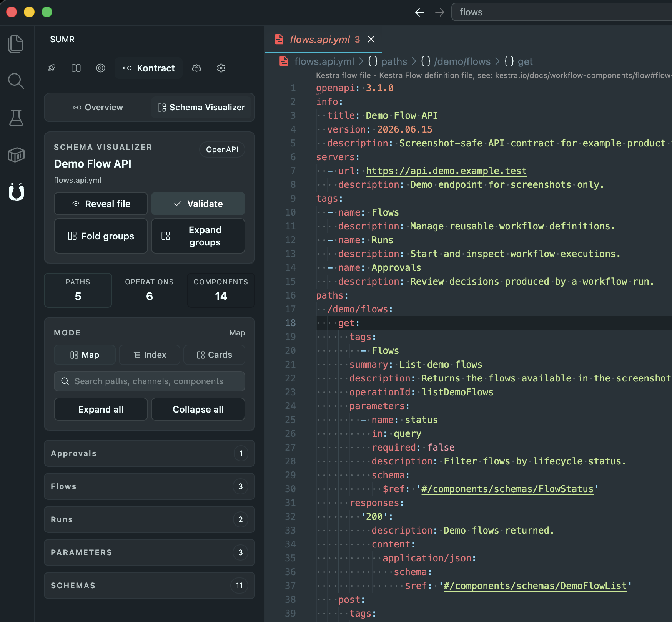Click the Expand groups button

point(198,236)
